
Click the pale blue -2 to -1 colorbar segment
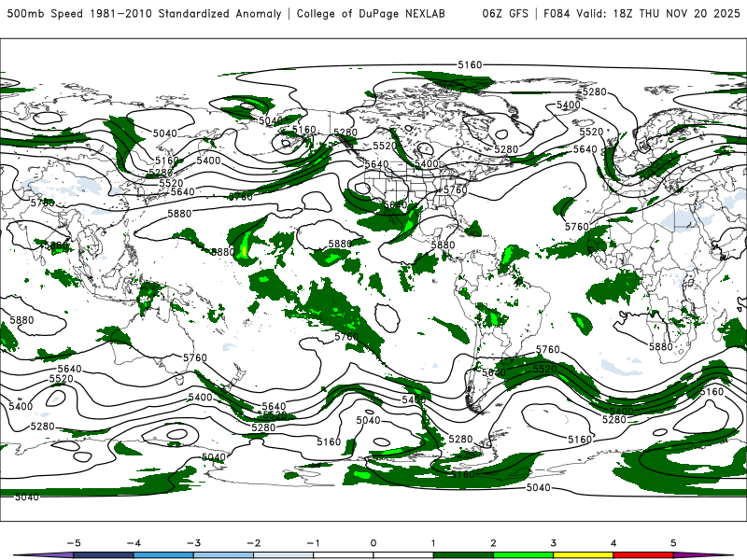tap(284, 555)
